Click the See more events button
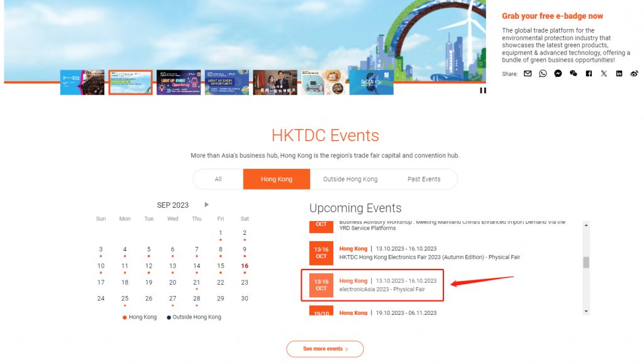 click(x=325, y=349)
